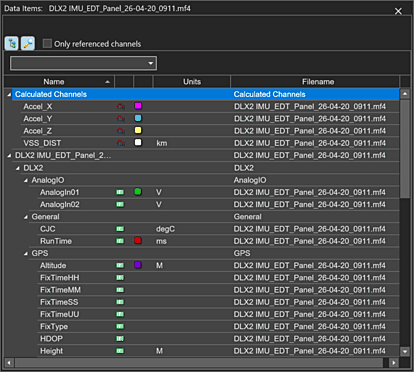Click the signal icon of Altitude
The width and height of the screenshot is (414, 372).
120,265
